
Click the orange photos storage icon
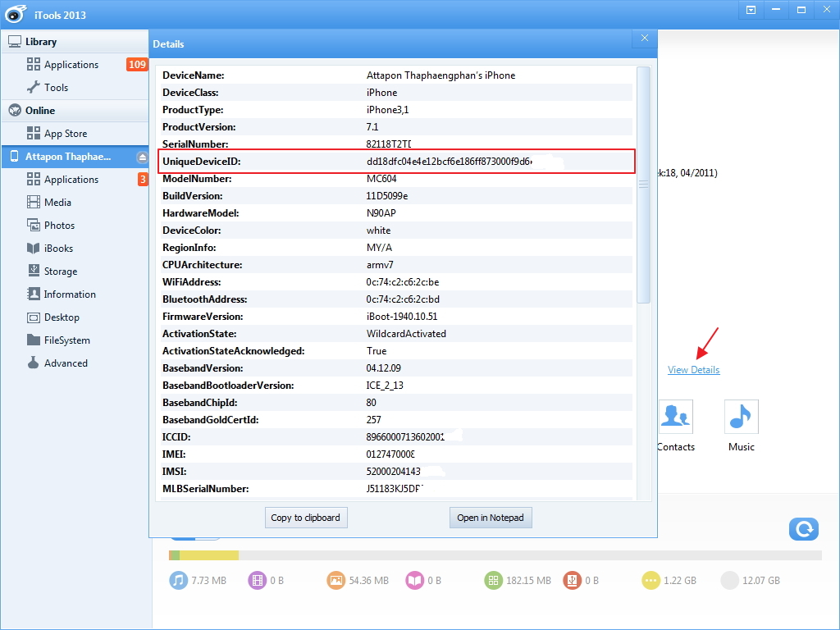pos(336,580)
